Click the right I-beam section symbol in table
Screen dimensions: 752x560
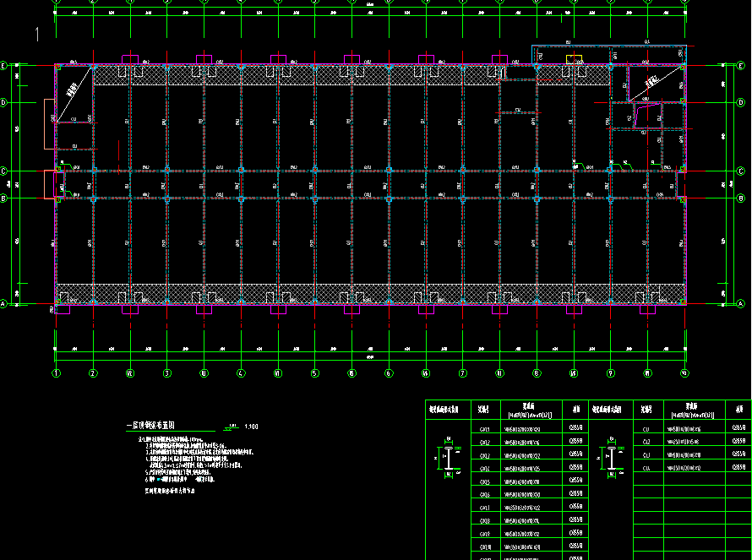point(610,458)
